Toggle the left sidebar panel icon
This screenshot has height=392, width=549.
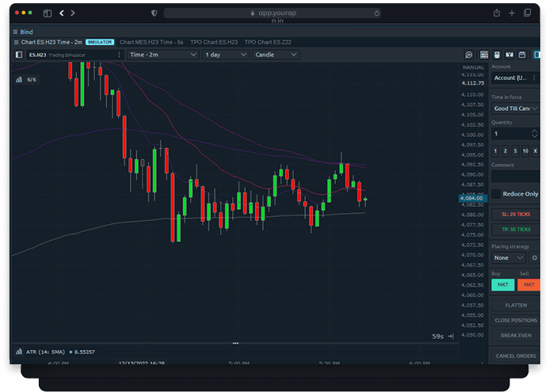pos(19,55)
